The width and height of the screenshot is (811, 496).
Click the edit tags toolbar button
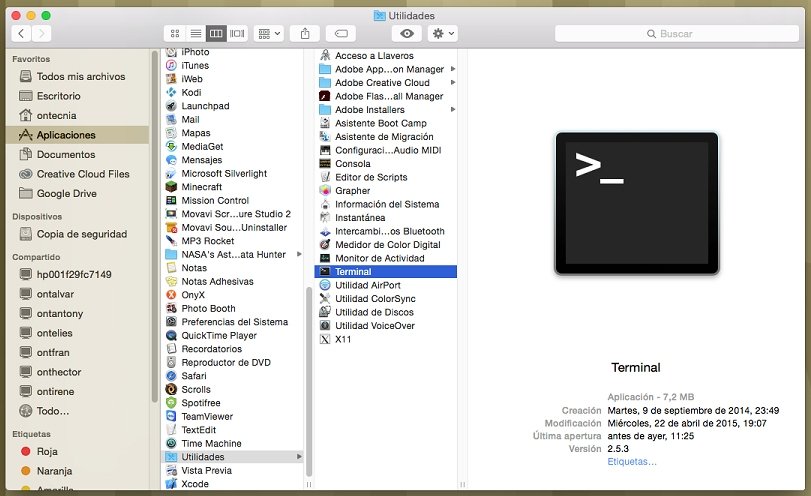341,34
